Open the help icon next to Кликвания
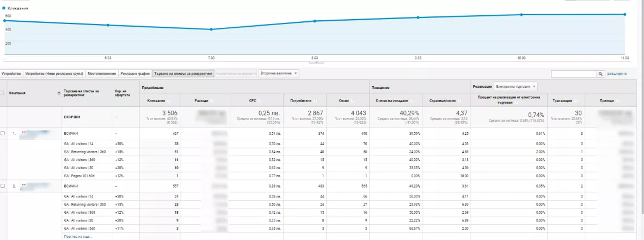 coord(169,100)
